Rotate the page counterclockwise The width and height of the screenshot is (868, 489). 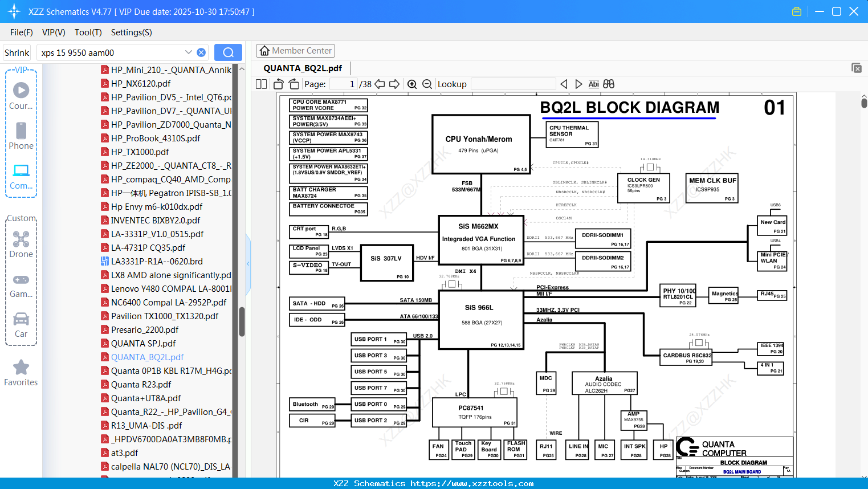coord(279,84)
